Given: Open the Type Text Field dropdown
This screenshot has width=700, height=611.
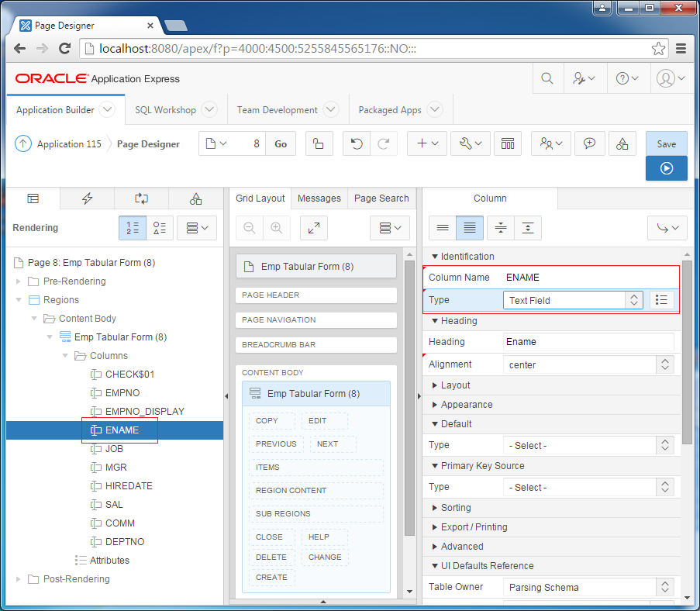Looking at the screenshot, I should [573, 300].
